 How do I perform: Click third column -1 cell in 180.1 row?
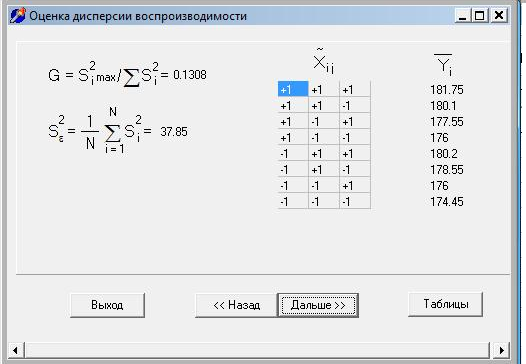[x=355, y=106]
